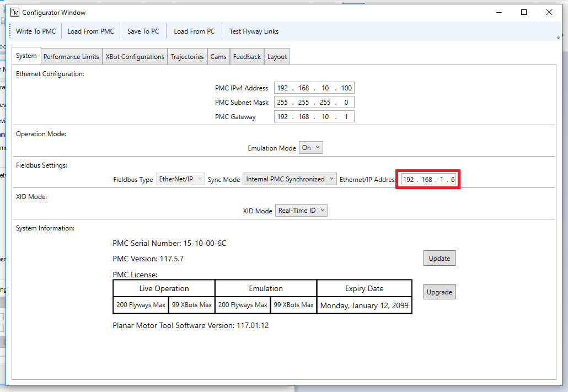Open the Layout tab
The height and width of the screenshot is (392, 568).
[x=277, y=57]
